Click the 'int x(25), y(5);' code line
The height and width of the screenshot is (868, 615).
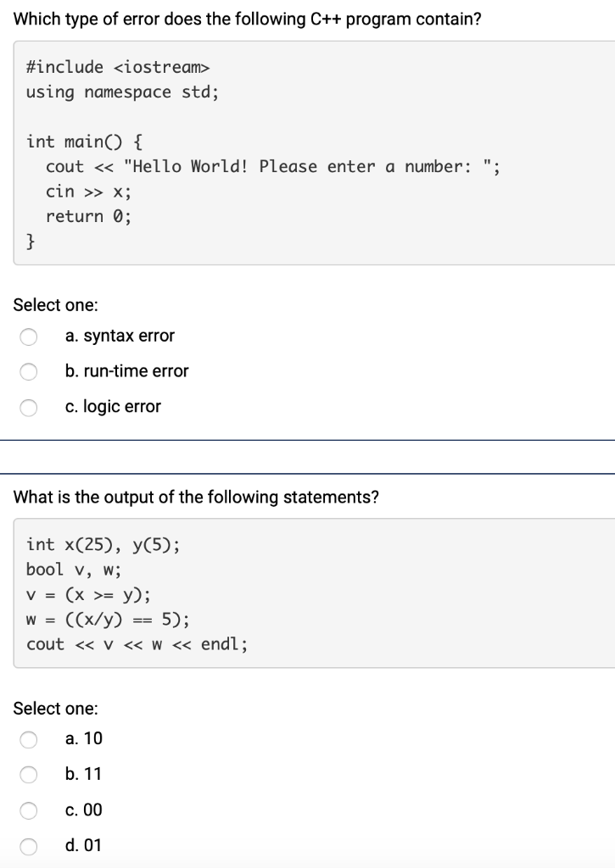(x=103, y=545)
